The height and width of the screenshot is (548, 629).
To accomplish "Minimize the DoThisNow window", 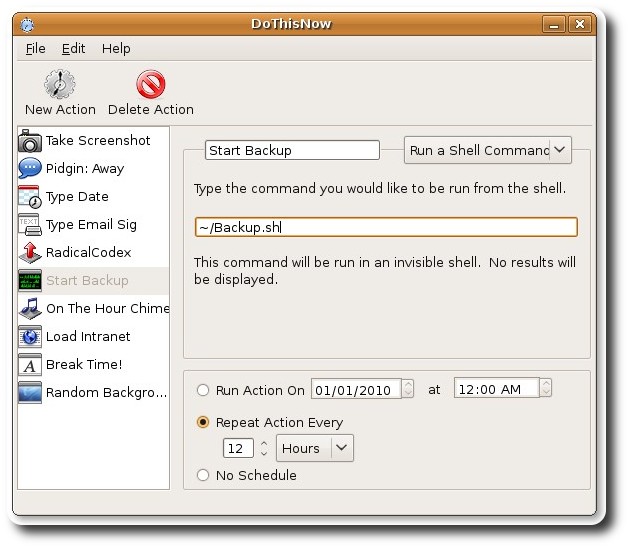I will (x=554, y=24).
